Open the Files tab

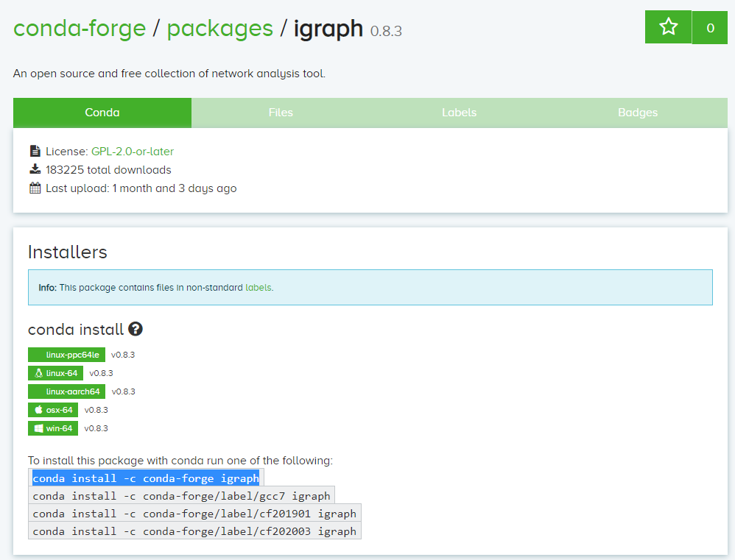tap(281, 113)
